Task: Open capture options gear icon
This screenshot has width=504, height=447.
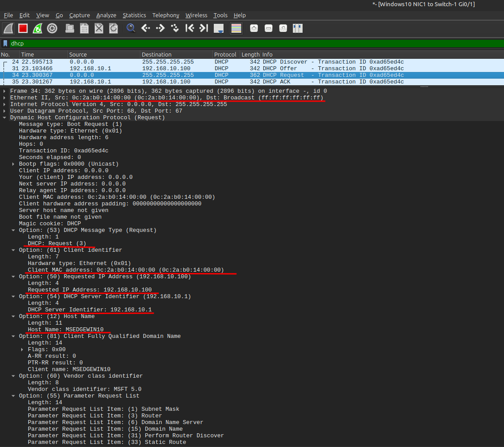Action: 52,28
